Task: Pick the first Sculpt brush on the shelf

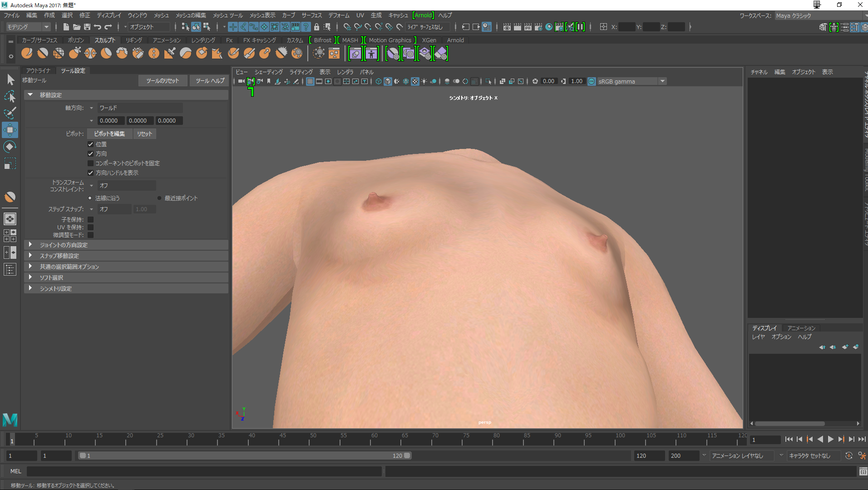Action: pyautogui.click(x=27, y=54)
